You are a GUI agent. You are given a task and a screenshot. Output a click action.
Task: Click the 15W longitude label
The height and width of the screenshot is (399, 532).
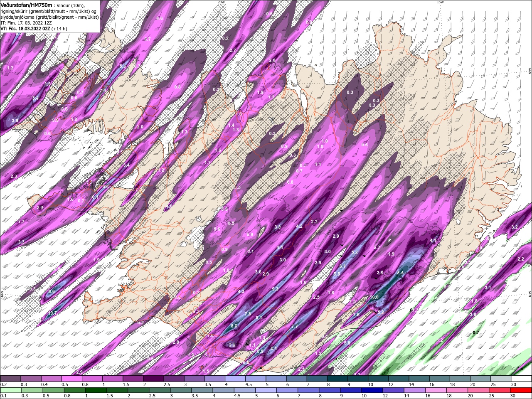coord(440,2)
